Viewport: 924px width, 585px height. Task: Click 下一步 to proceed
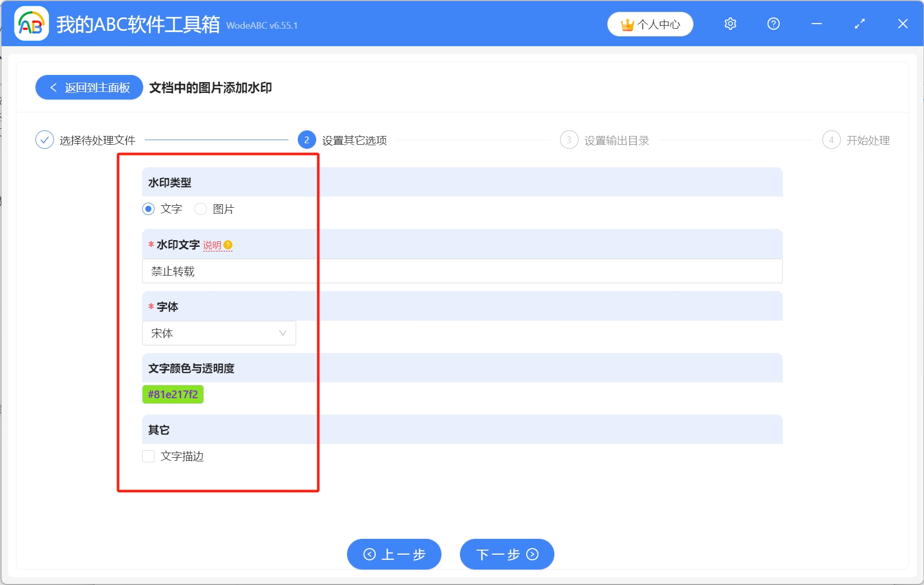(x=506, y=554)
